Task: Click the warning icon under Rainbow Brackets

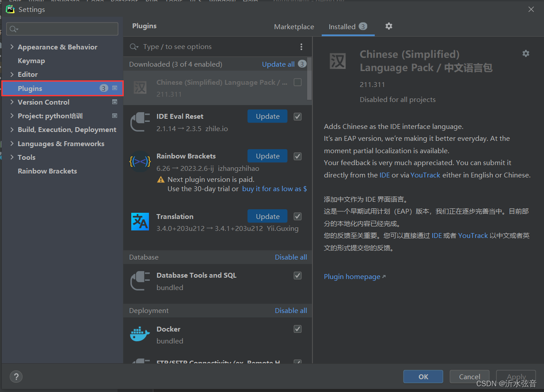Action: pos(161,180)
